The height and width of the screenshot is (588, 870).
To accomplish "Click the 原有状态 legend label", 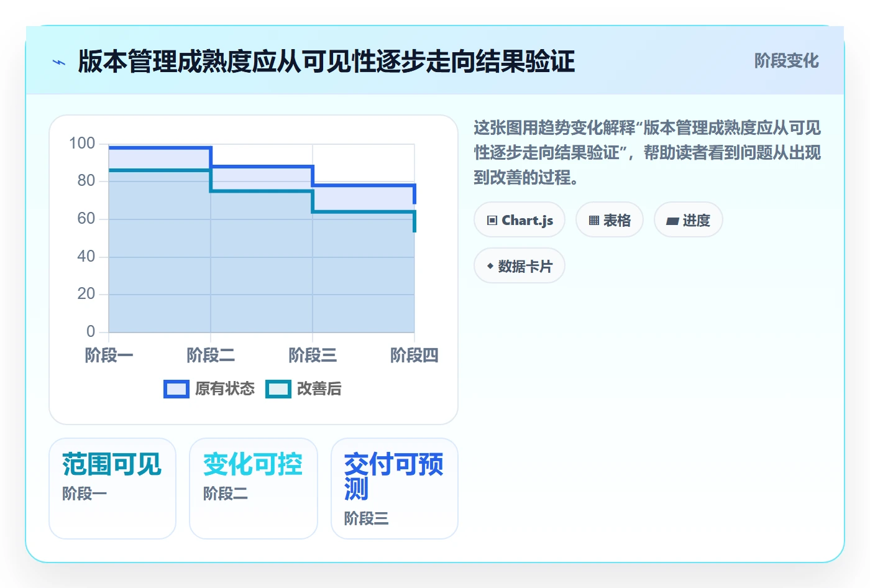I will tap(225, 389).
